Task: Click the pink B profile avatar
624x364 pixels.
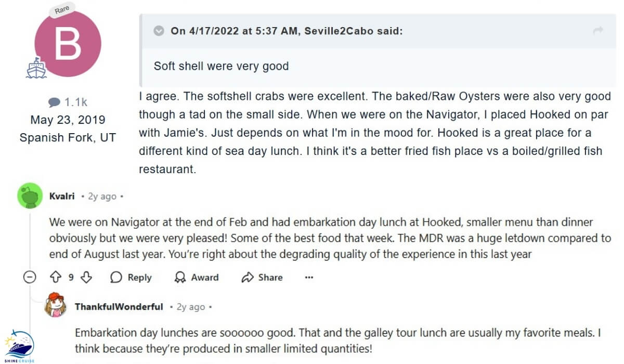Action: click(68, 44)
